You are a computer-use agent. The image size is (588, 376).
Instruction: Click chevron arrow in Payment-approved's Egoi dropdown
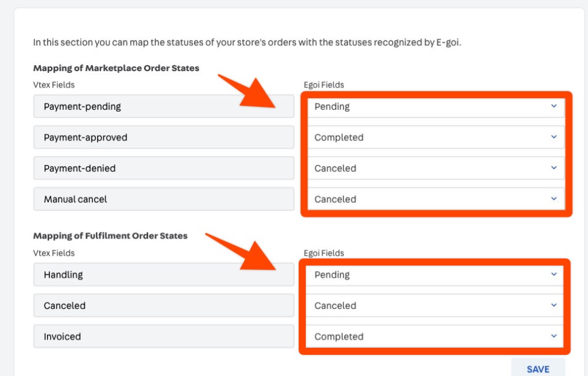(553, 137)
